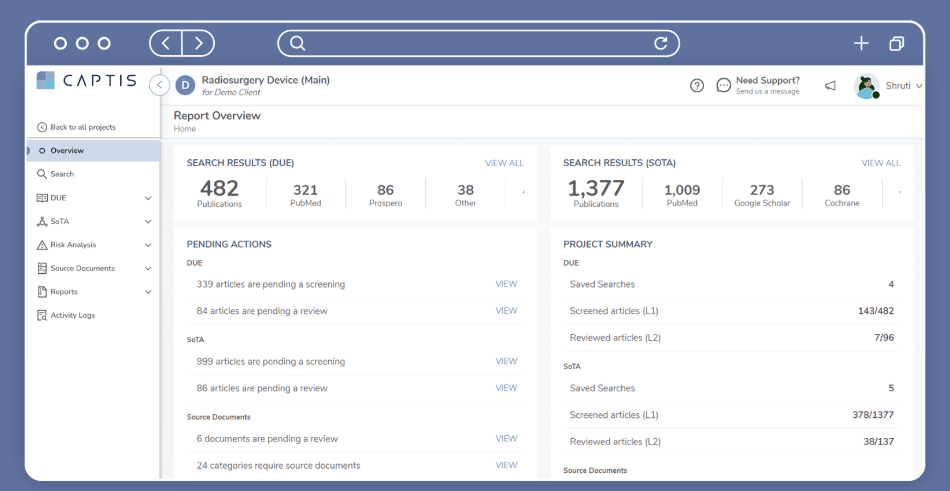Click the Search magnifier icon in sidebar
Viewport: 950px width, 491px height.
[x=42, y=174]
